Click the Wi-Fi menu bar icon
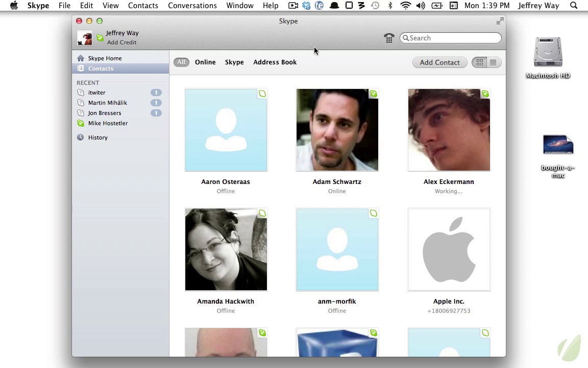This screenshot has height=368, width=588. click(x=405, y=5)
